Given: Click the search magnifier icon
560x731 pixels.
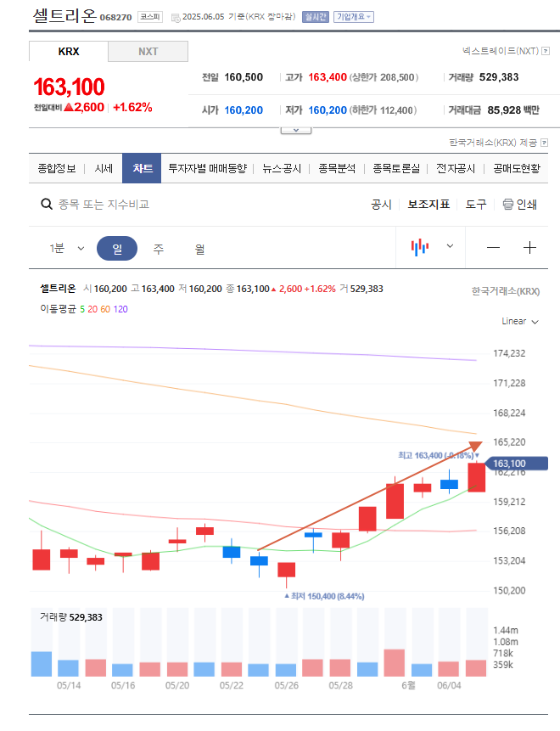Looking at the screenshot, I should pyautogui.click(x=47, y=205).
